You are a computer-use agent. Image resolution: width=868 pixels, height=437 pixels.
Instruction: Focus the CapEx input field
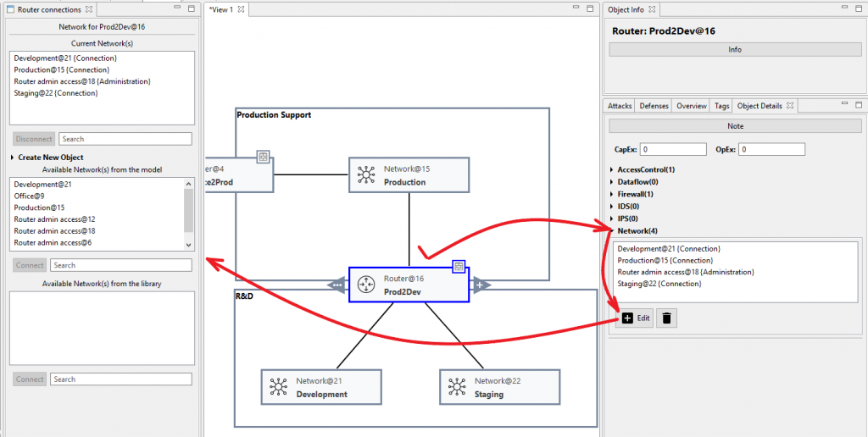(x=673, y=149)
